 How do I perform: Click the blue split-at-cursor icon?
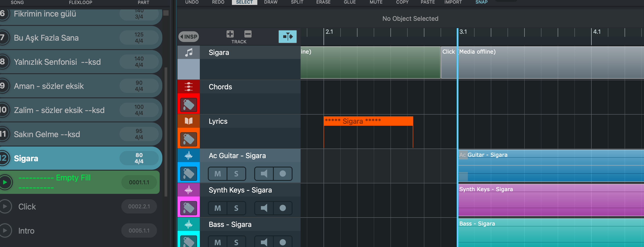287,37
